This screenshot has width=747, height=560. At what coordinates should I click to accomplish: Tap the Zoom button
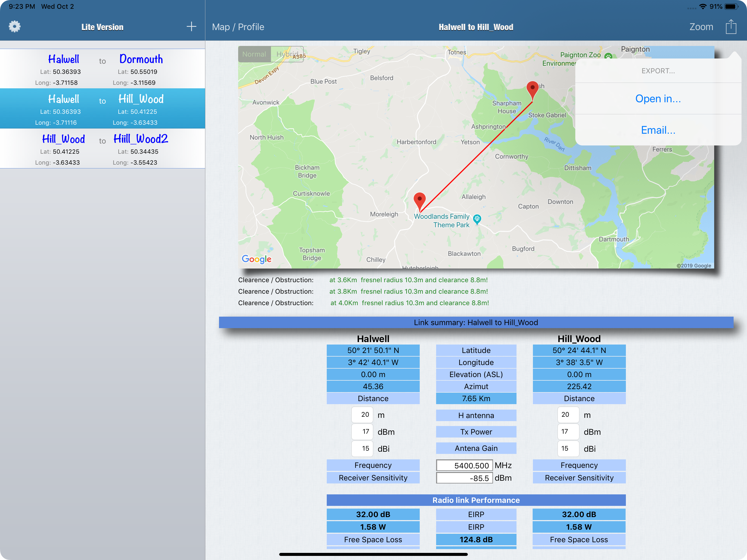tap(701, 27)
